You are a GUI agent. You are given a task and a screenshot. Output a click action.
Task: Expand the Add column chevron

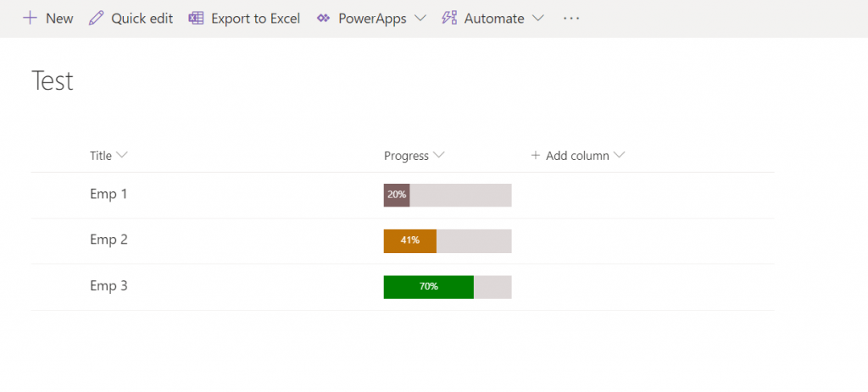(x=620, y=156)
